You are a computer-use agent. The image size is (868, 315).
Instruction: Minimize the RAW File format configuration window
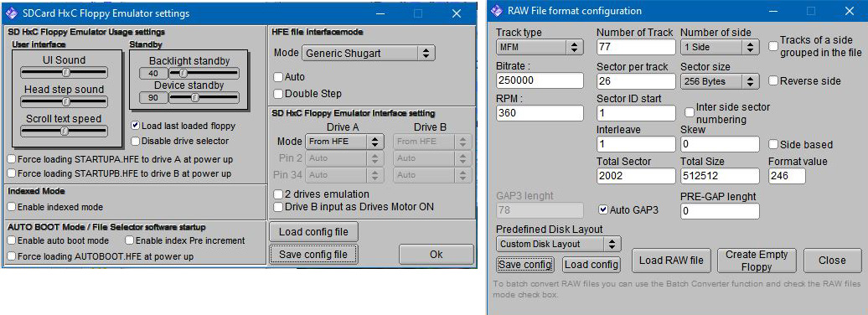772,11
